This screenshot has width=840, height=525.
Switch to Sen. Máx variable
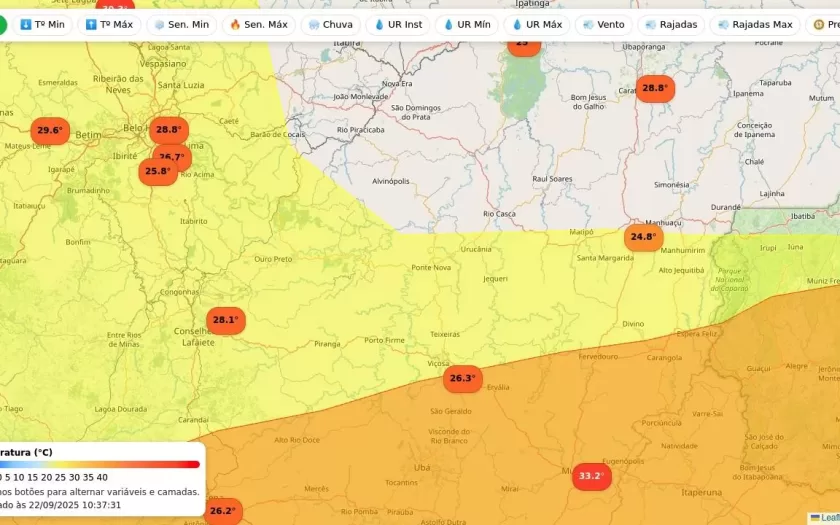click(258, 24)
